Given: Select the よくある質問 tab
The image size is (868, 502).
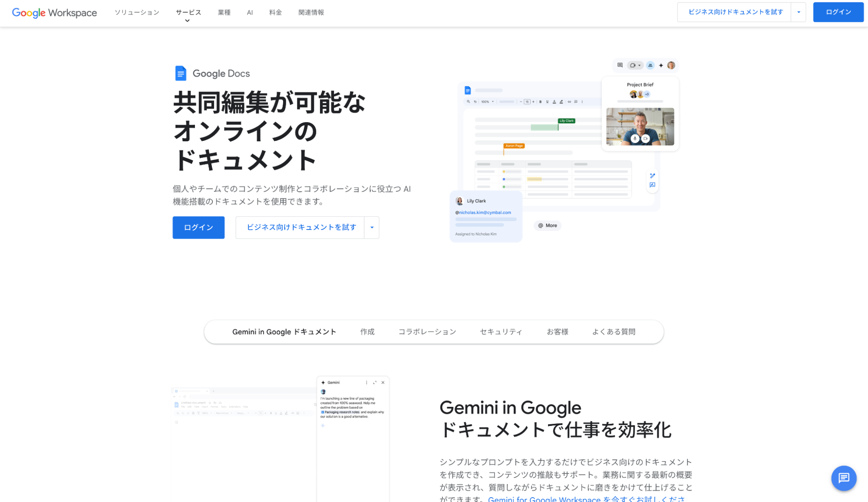Looking at the screenshot, I should click(614, 332).
